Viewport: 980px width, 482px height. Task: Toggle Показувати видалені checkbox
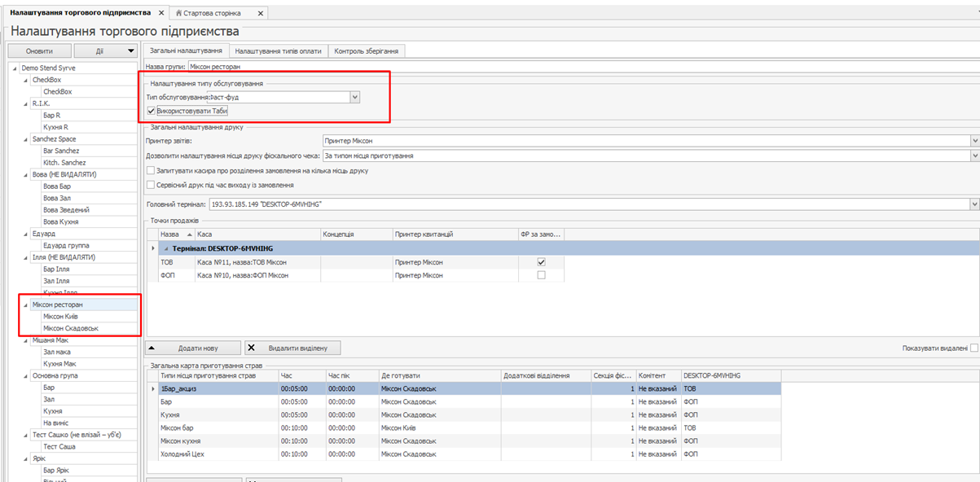tap(974, 348)
